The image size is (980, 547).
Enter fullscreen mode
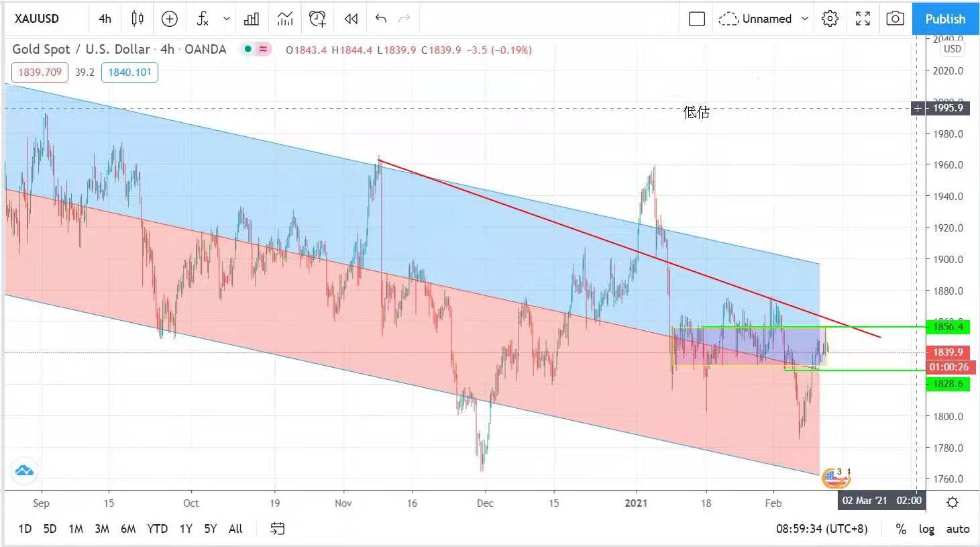[863, 19]
